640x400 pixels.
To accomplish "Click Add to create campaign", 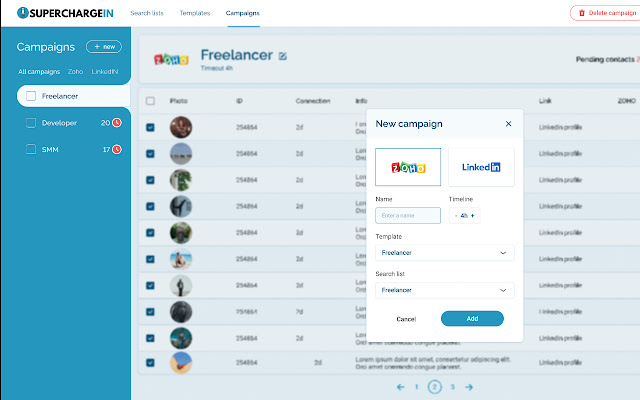I will (x=472, y=318).
